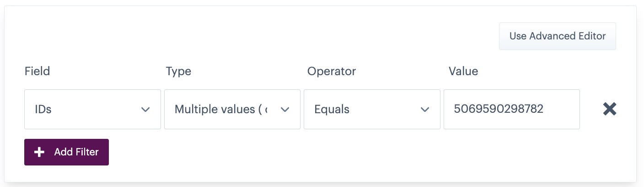Image resolution: width=644 pixels, height=187 pixels.
Task: Click the chevron arrow in the Field dropdown
Action: tap(145, 110)
